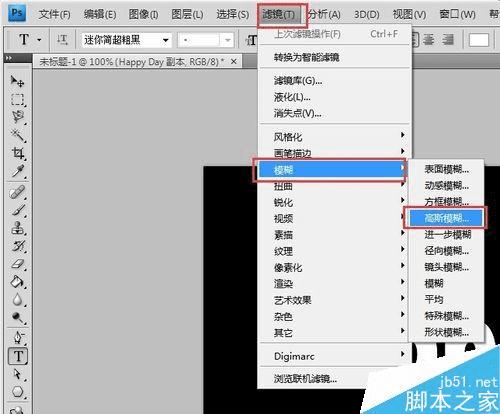Open the 窗口(W) menu
Image resolution: width=500 pixels, height=414 pixels.
point(458,14)
